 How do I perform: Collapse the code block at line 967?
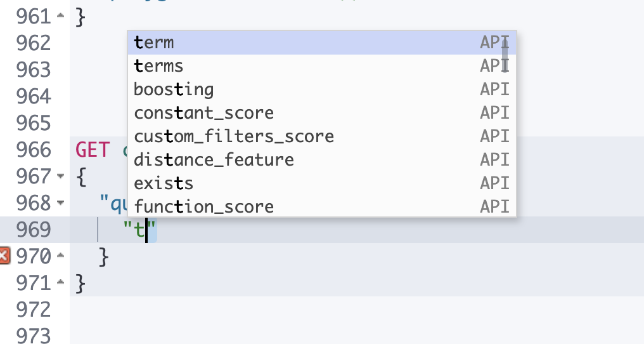click(x=60, y=176)
